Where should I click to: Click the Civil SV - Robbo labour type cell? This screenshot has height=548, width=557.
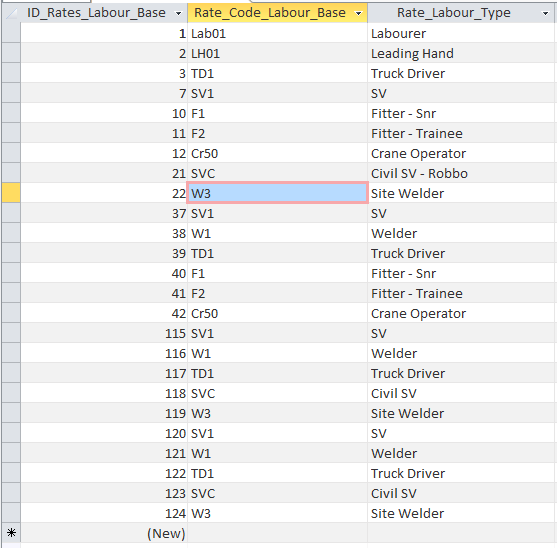(461, 173)
